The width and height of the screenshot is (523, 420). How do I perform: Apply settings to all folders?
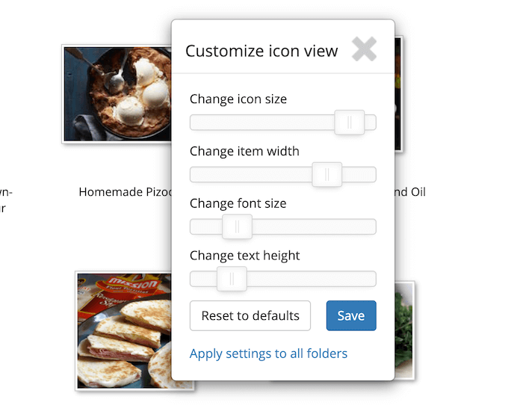[268, 353]
